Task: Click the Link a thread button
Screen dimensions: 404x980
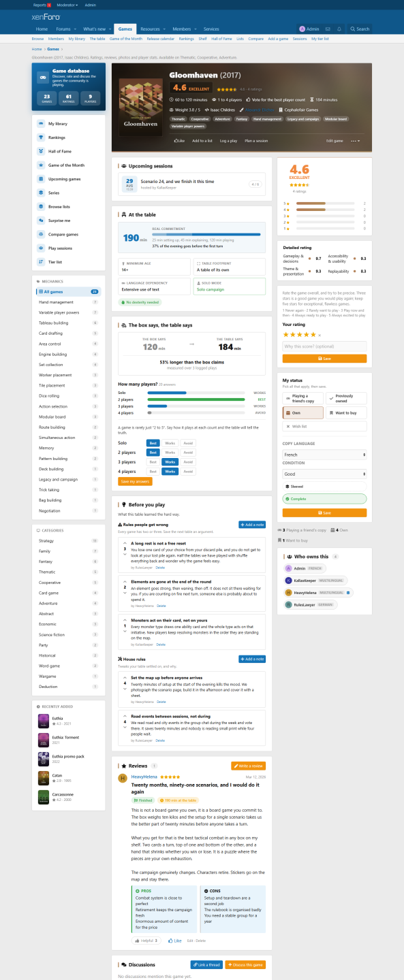Action: pos(206,964)
